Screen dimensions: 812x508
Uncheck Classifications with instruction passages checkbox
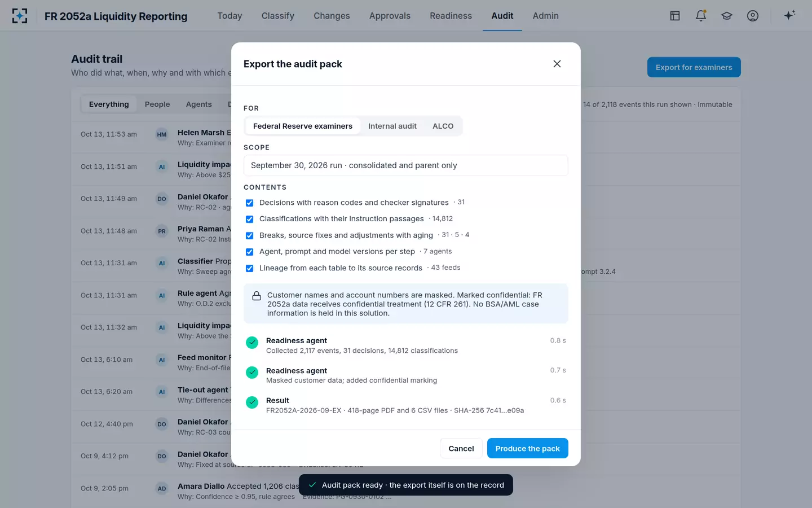(249, 219)
